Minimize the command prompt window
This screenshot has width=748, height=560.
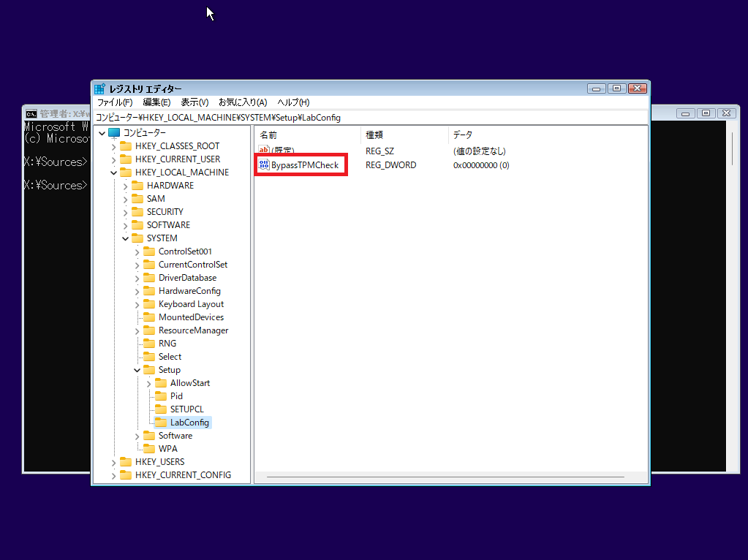click(x=686, y=113)
